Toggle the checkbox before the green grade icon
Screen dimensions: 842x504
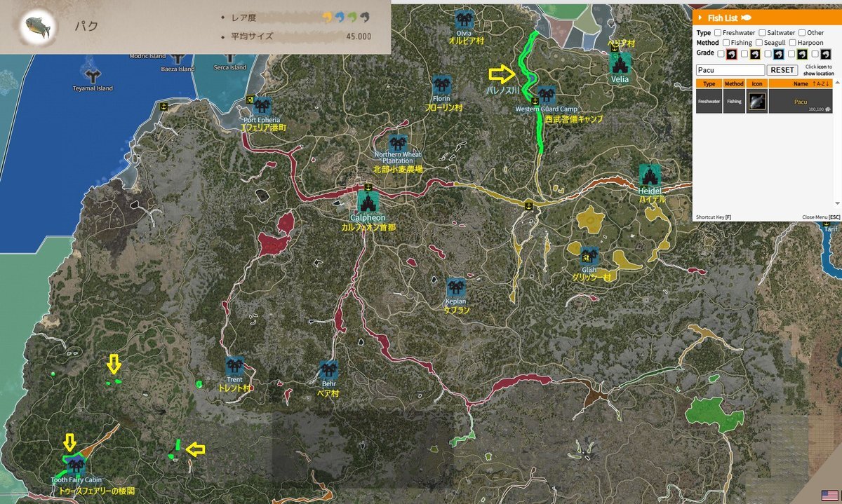[x=792, y=53]
